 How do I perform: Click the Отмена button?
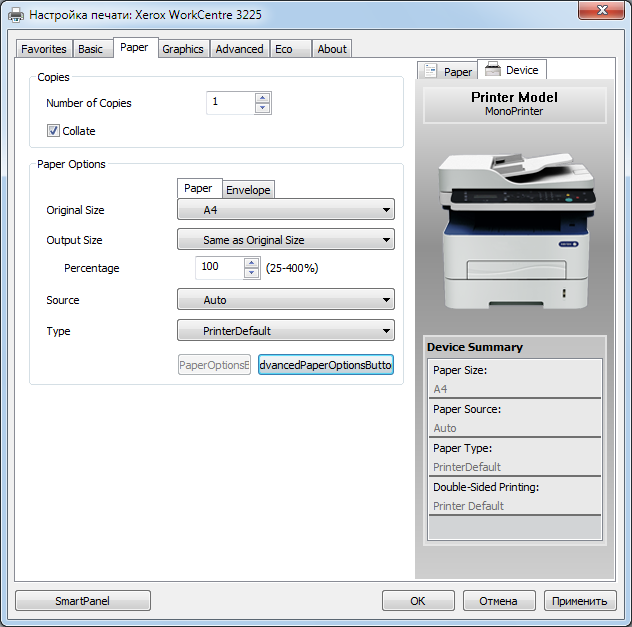click(x=499, y=601)
